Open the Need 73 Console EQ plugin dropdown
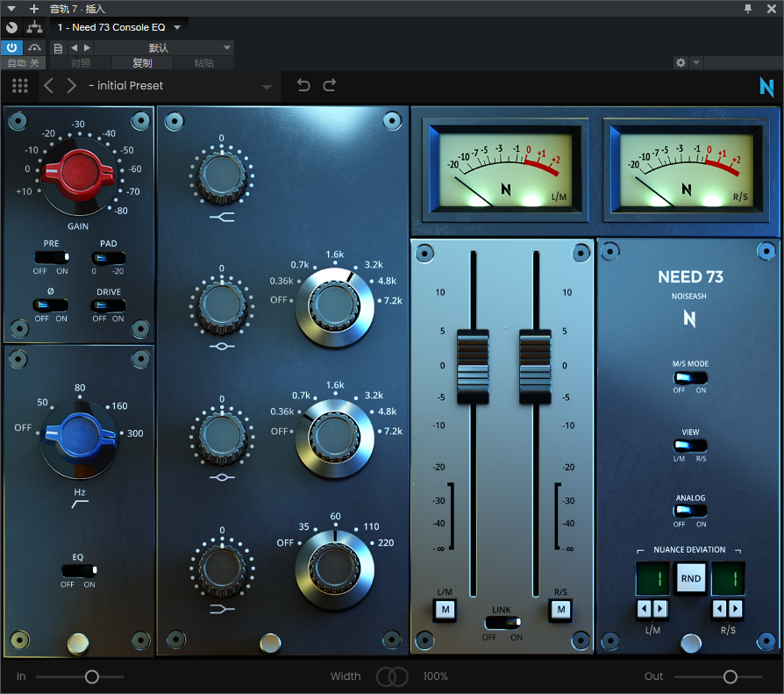The width and height of the screenshot is (784, 694). click(x=177, y=27)
